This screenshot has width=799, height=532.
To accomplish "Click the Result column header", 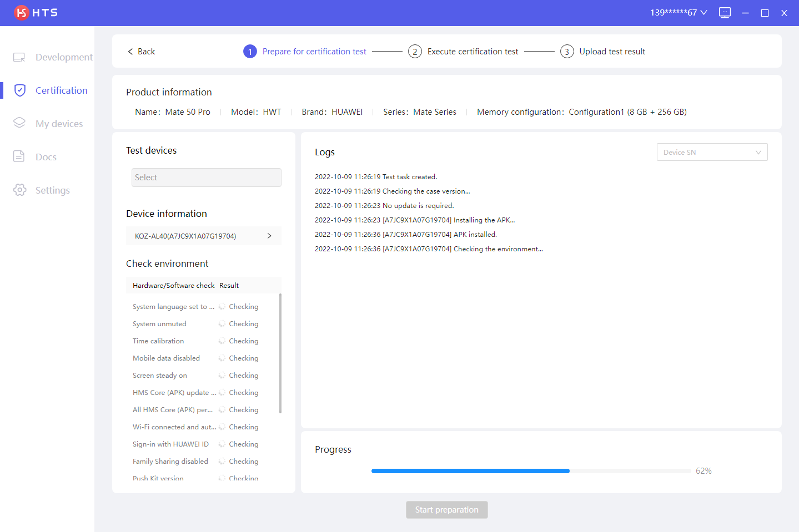I will pyautogui.click(x=229, y=286).
